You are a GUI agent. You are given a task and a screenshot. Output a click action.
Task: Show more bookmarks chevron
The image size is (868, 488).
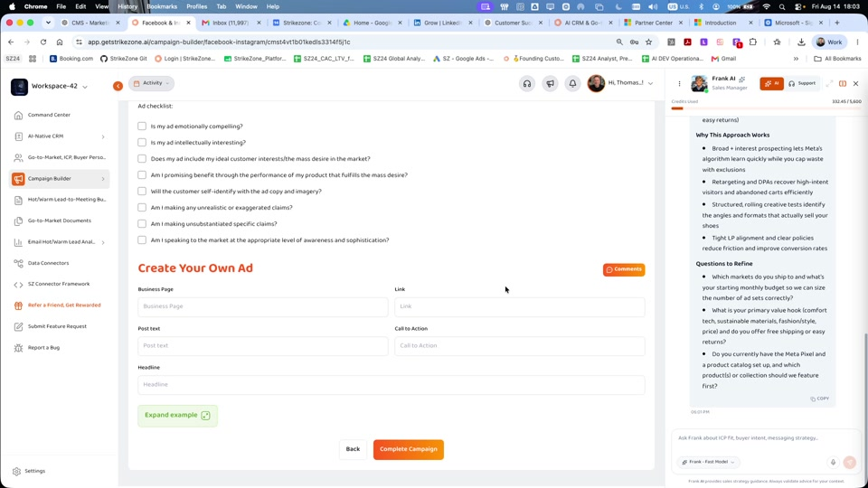(x=796, y=59)
